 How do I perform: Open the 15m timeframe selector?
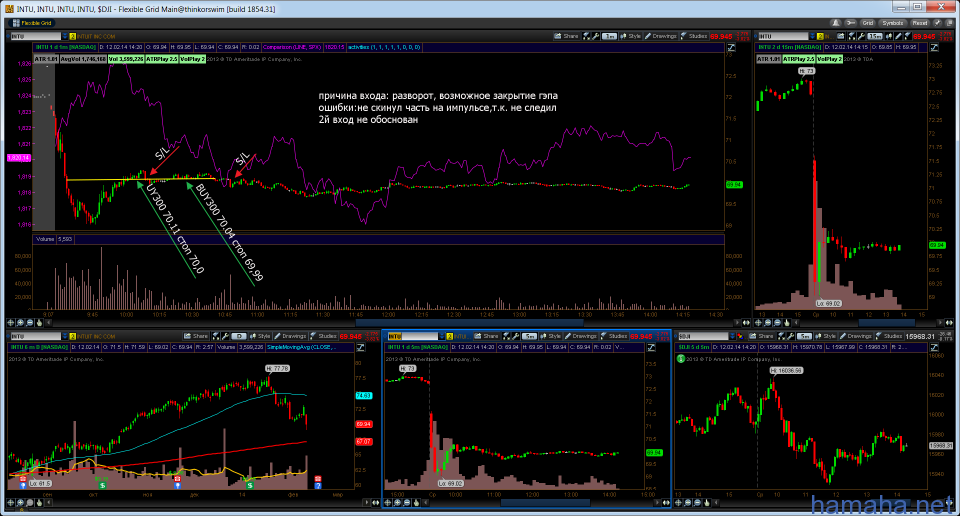click(x=874, y=36)
